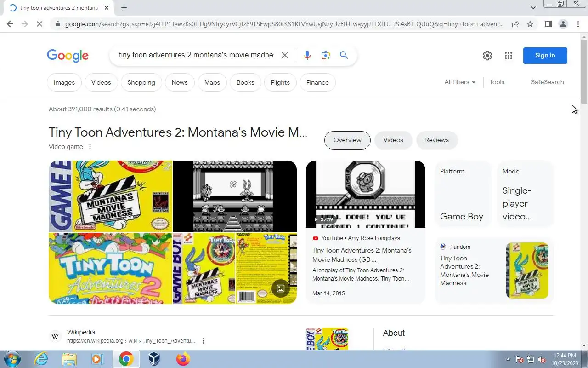Launch Firefox from the taskbar
This screenshot has height=368, width=588.
pos(183,359)
